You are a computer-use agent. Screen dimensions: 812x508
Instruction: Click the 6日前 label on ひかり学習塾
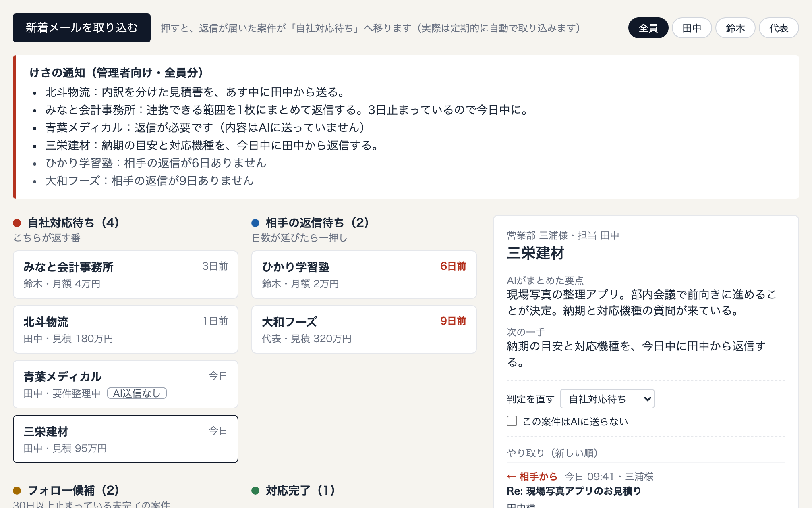pos(453,266)
